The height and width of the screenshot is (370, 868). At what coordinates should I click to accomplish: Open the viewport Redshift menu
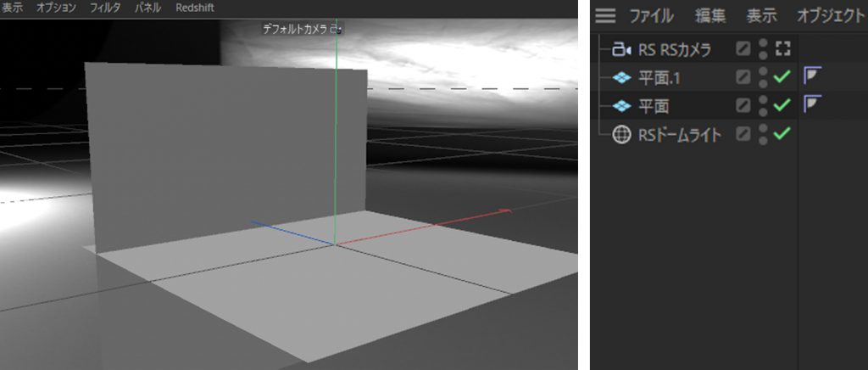(195, 8)
